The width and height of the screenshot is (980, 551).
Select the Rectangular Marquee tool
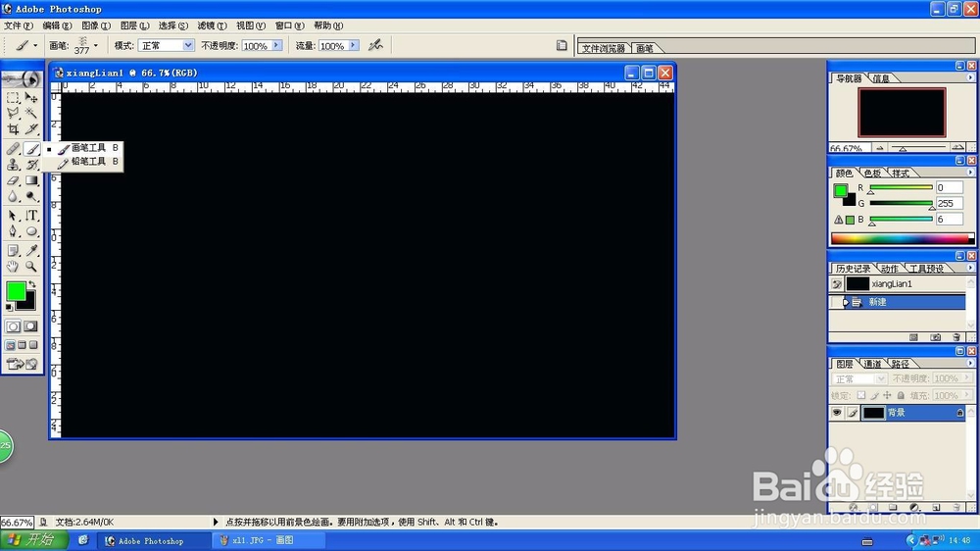coord(13,98)
